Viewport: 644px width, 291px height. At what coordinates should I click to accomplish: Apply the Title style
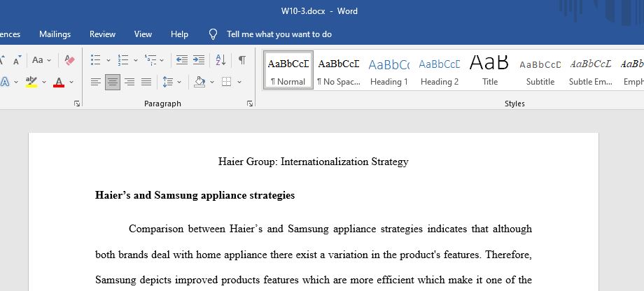[489, 70]
